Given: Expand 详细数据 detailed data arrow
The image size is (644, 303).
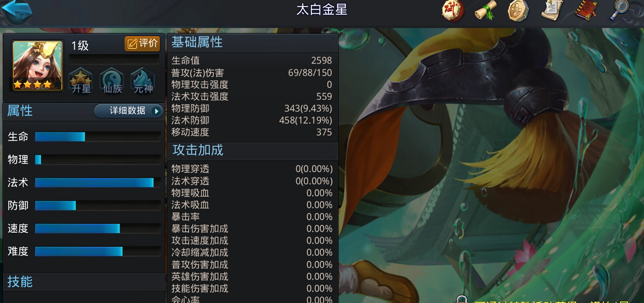Looking at the screenshot, I should pos(128,111).
